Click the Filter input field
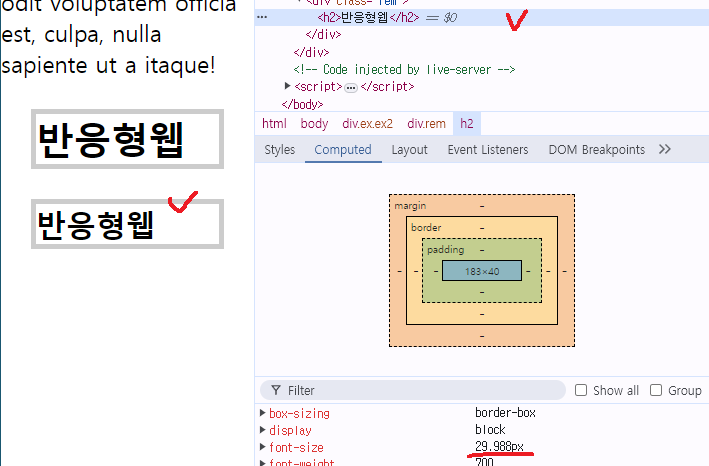Screen dimensions: 709x466 coord(413,390)
